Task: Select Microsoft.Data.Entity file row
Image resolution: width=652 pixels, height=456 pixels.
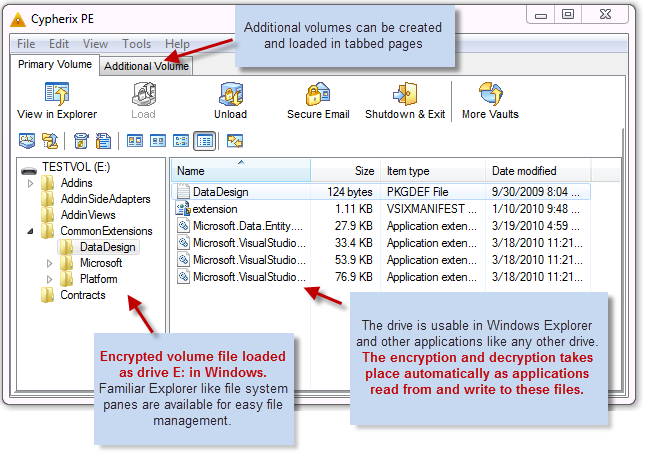Action: tap(381, 226)
